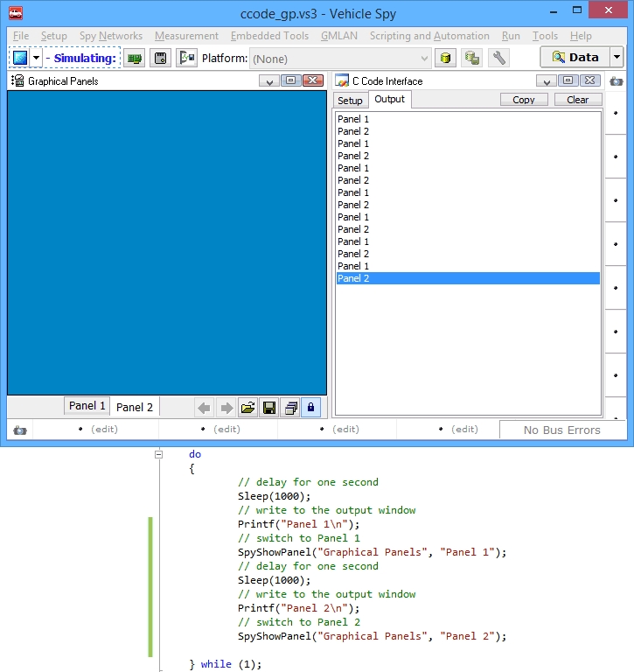The image size is (634, 672).
Task: Switch to the Setup tab
Action: pyautogui.click(x=350, y=101)
